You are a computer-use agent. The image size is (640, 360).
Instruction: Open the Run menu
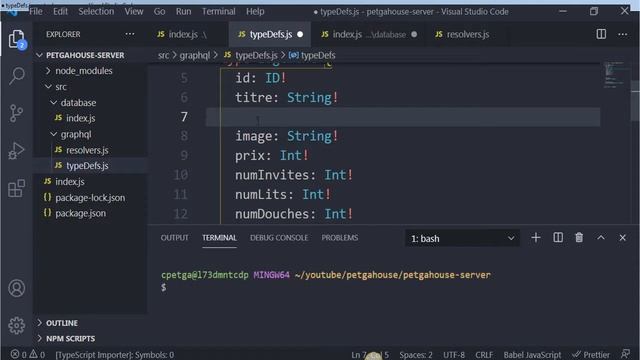183,11
